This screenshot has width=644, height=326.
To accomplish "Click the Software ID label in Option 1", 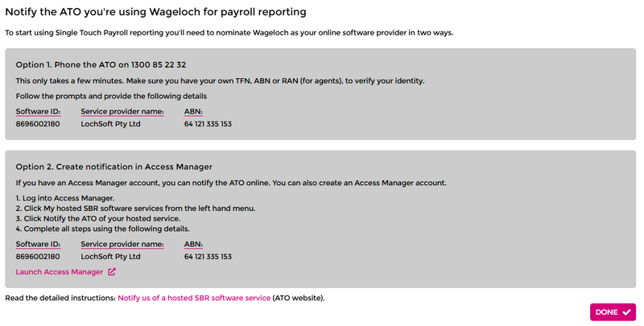I will (38, 111).
